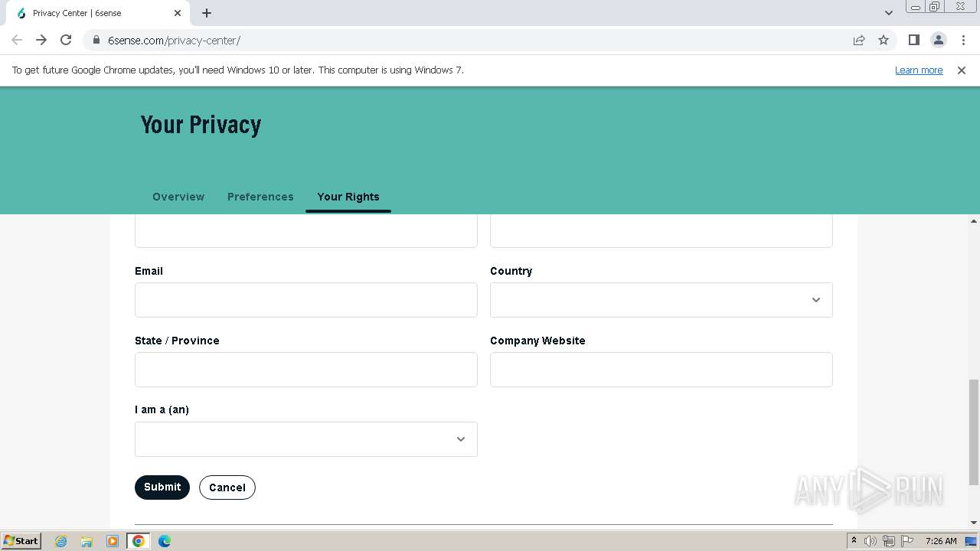Open Windows Media Player from taskbar
The width and height of the screenshot is (980, 551).
[113, 541]
